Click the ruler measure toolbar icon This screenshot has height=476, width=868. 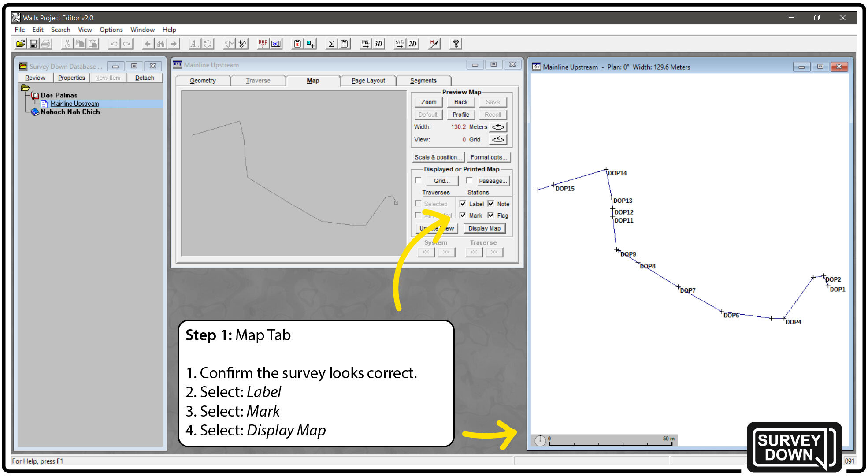click(x=242, y=44)
